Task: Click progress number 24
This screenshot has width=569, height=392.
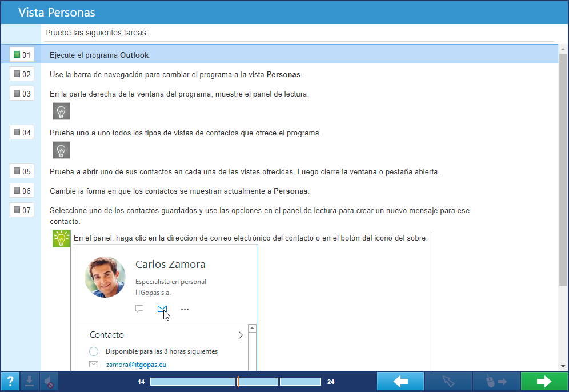Action: tap(331, 382)
